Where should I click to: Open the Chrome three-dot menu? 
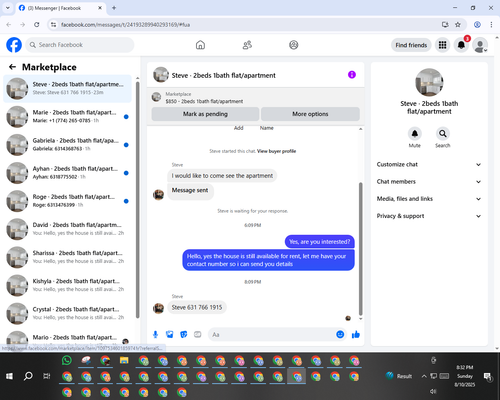click(491, 25)
